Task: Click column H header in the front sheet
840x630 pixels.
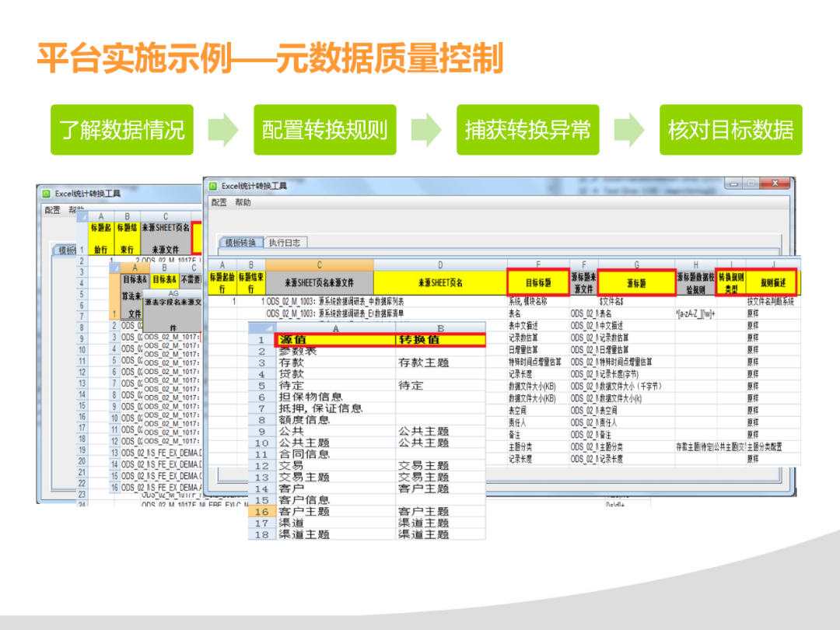Action: (x=695, y=264)
